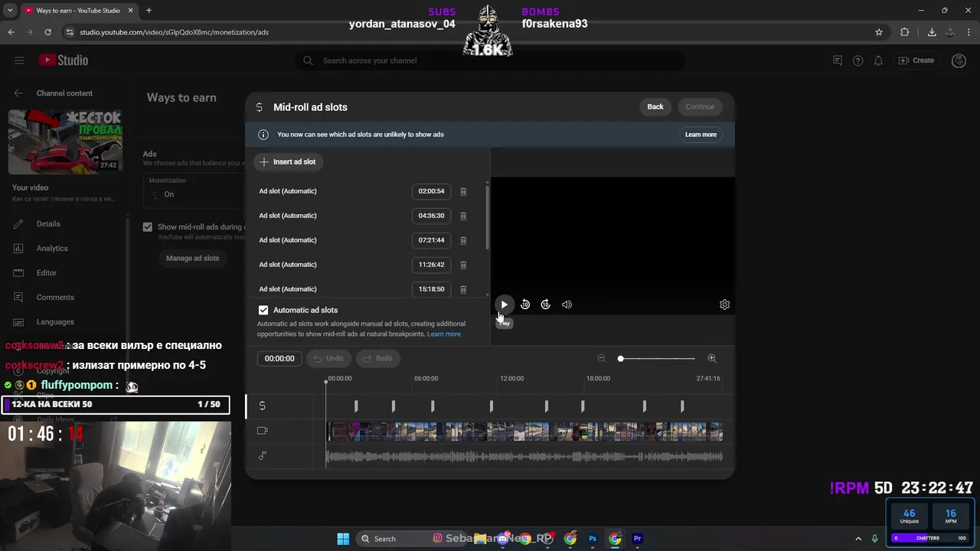The height and width of the screenshot is (551, 980).
Task: Open Learn more in info banner
Action: pyautogui.click(x=701, y=135)
